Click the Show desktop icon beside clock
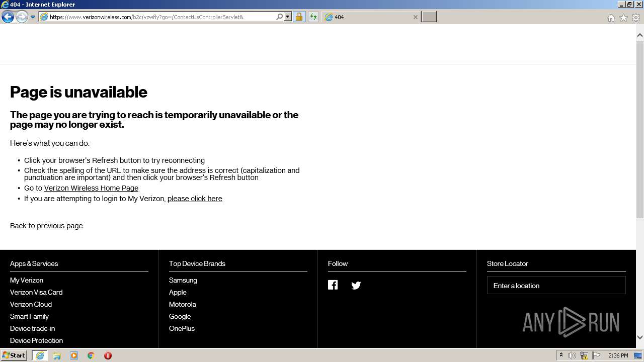The height and width of the screenshot is (362, 644). coord(638,355)
